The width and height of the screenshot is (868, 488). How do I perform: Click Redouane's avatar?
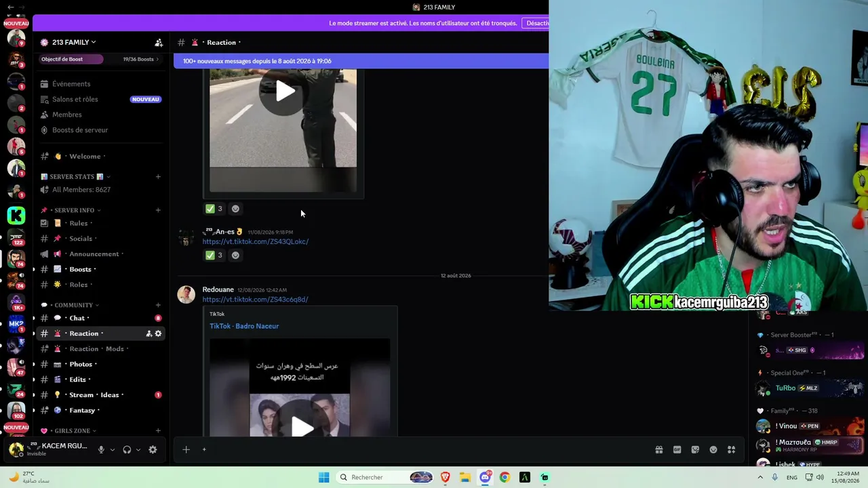(186, 294)
